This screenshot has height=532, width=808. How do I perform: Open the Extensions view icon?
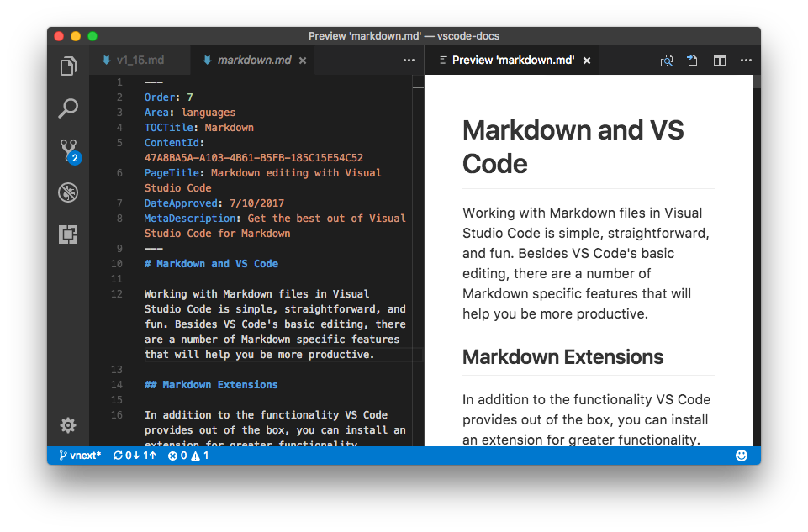coord(68,234)
